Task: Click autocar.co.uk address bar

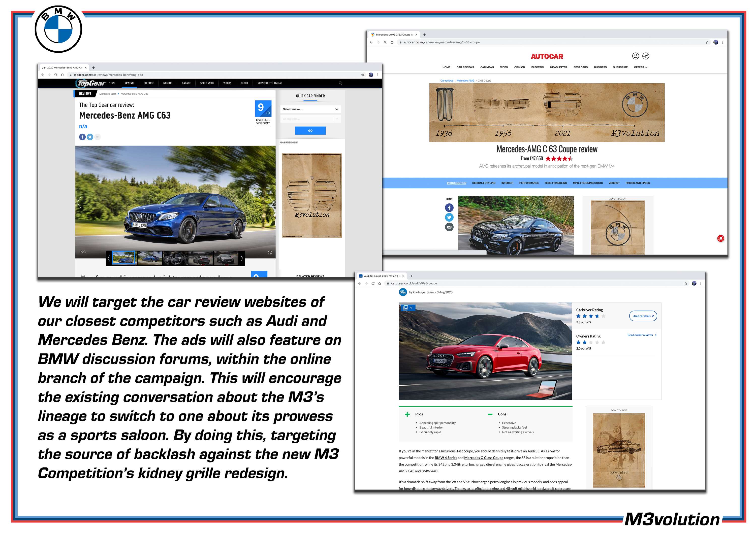Action: point(553,43)
